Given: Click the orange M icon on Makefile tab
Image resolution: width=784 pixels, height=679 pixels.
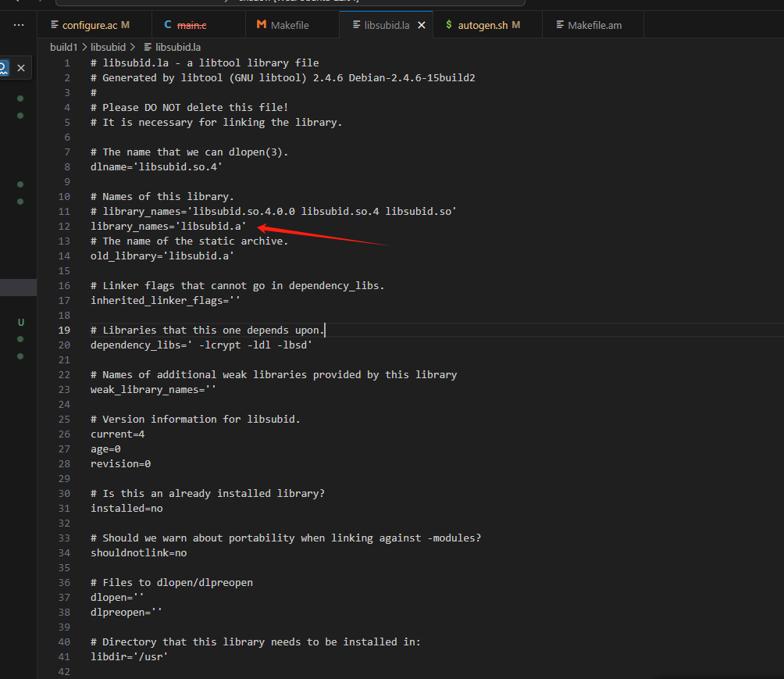Looking at the screenshot, I should pos(261,25).
